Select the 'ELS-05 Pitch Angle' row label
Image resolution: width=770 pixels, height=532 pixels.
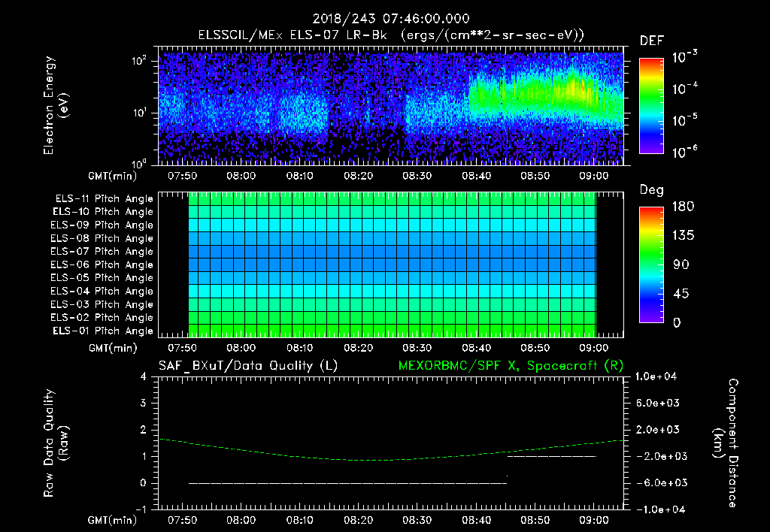tap(102, 278)
